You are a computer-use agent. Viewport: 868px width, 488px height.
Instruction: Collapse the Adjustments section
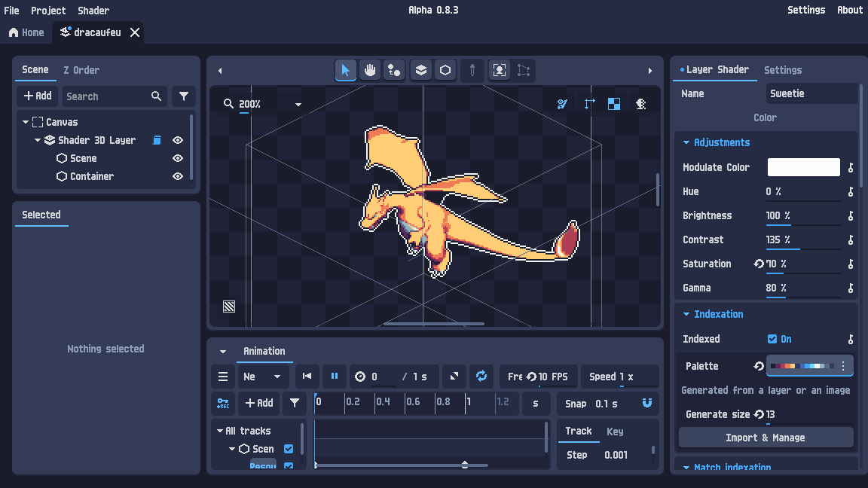pyautogui.click(x=686, y=143)
